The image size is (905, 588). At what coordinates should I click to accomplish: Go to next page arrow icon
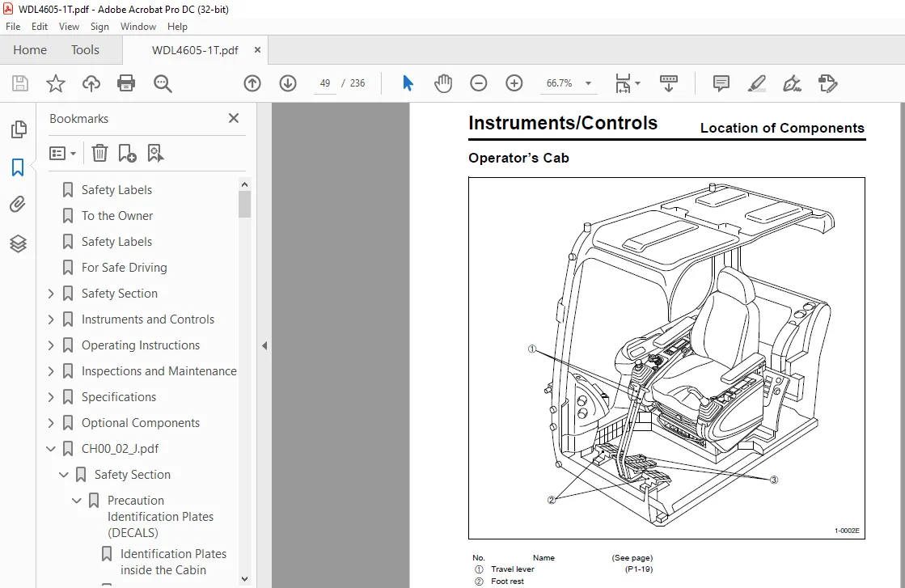click(x=288, y=83)
